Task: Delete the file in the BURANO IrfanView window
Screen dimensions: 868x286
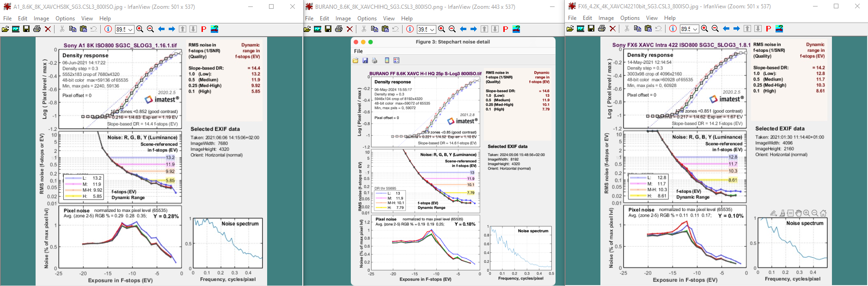Action: 349,29
